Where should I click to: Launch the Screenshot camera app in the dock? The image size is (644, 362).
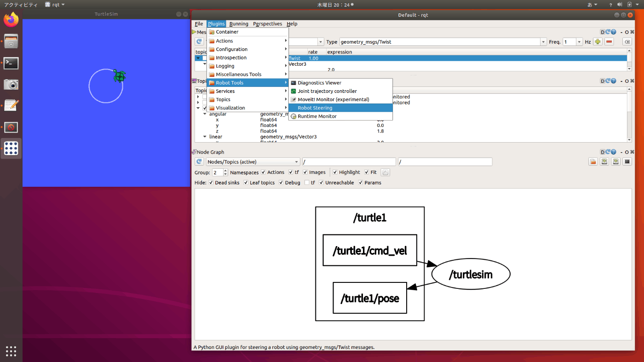click(x=11, y=84)
